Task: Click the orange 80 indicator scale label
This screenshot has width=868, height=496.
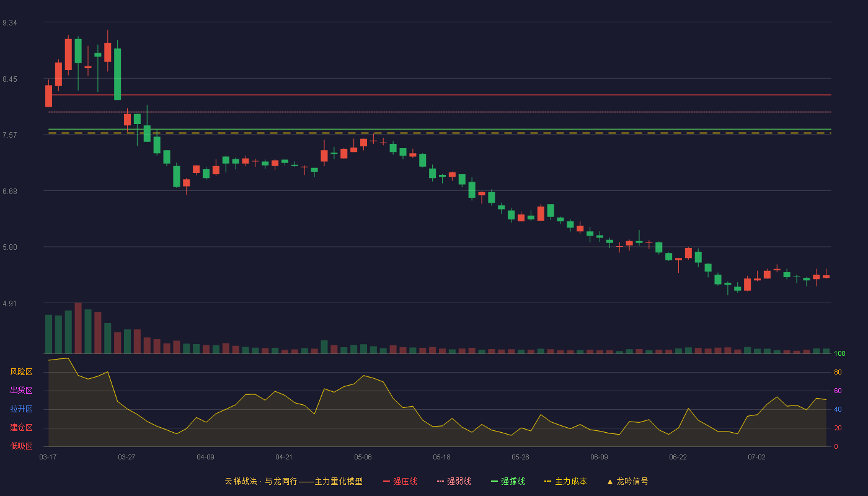Action: pyautogui.click(x=837, y=372)
